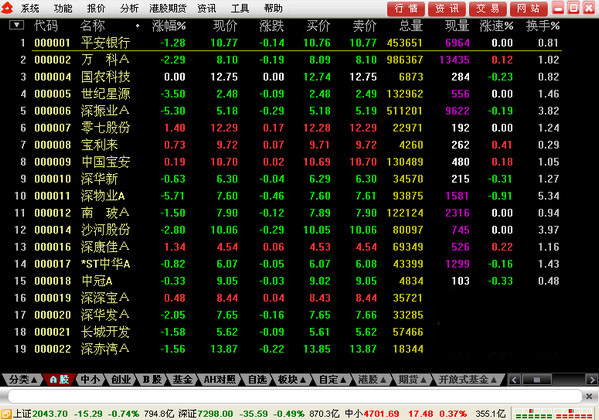This screenshot has width=599, height=420.
Task: Click the 网站 website button
Action: pyautogui.click(x=529, y=9)
